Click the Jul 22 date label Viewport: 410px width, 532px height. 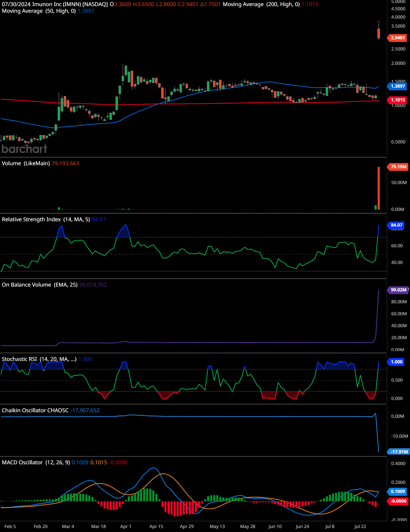(360, 526)
